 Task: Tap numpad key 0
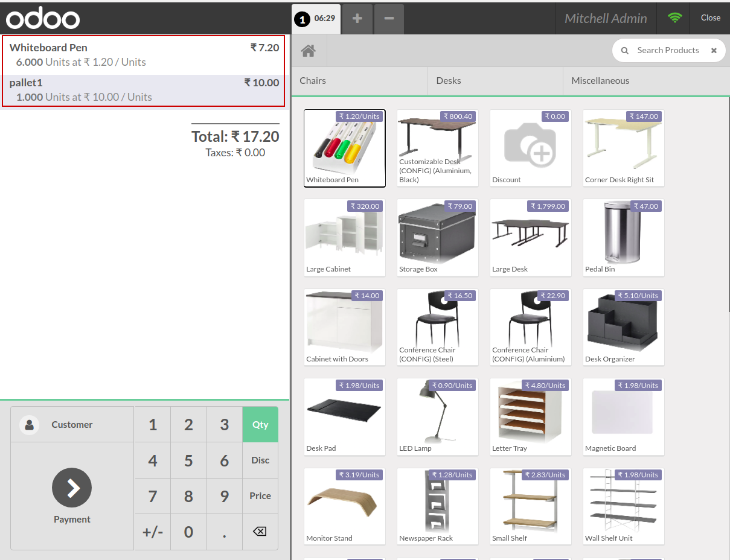(x=188, y=532)
